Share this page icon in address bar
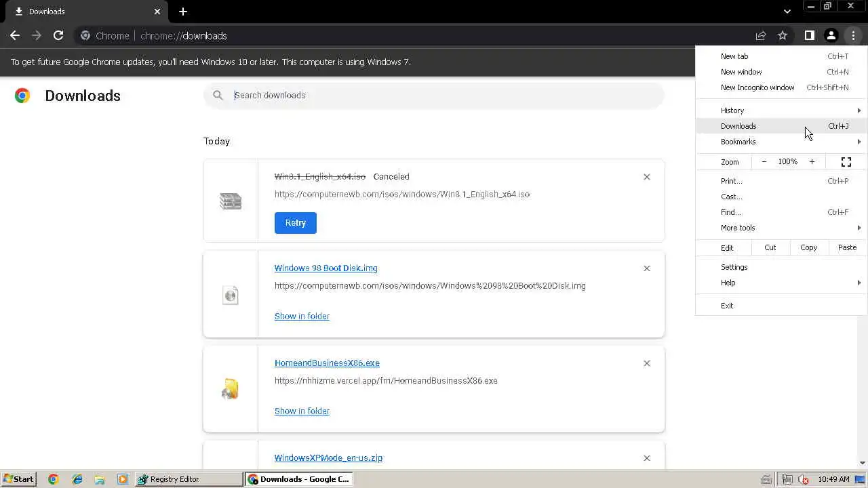Viewport: 868px width, 488px height. coord(761,35)
